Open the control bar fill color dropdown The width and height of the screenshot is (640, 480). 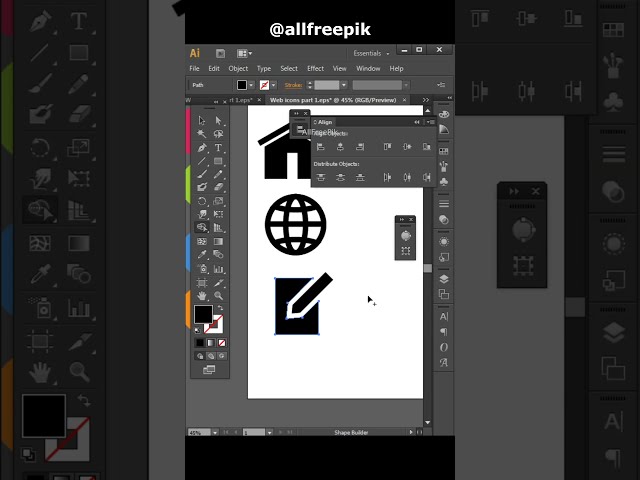pyautogui.click(x=251, y=85)
